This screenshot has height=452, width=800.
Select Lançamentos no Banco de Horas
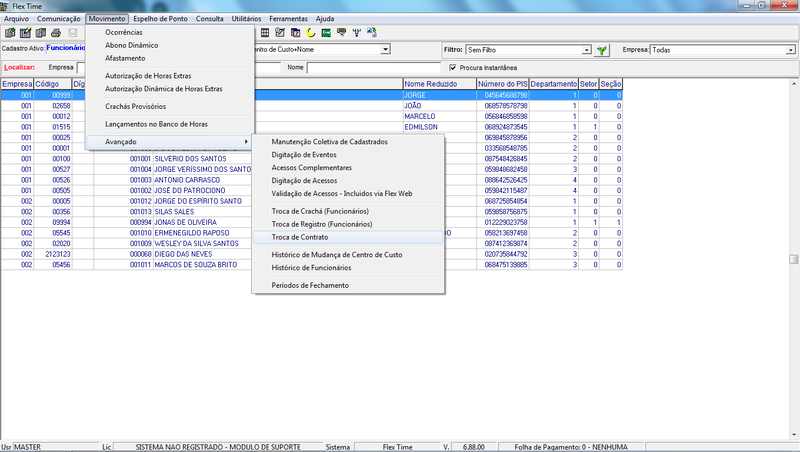coord(170,124)
